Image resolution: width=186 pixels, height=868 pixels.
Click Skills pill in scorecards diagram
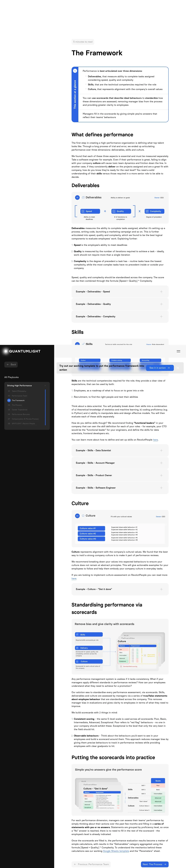[x=89, y=635]
